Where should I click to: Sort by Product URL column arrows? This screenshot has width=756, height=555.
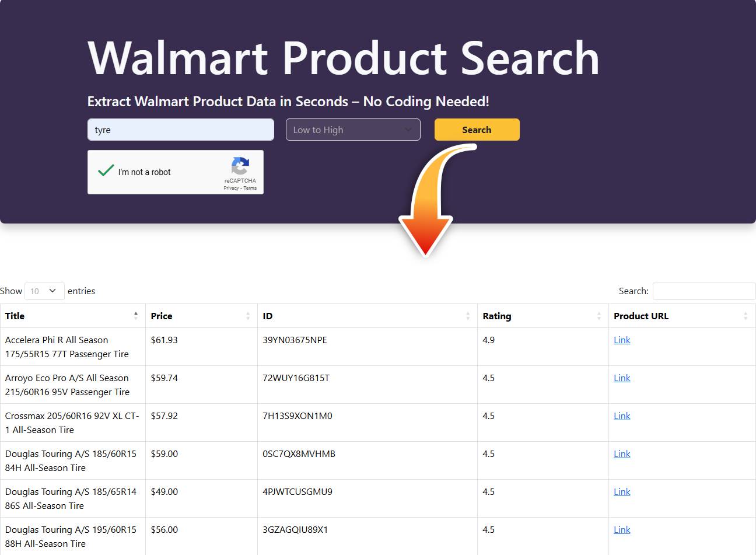click(x=745, y=316)
